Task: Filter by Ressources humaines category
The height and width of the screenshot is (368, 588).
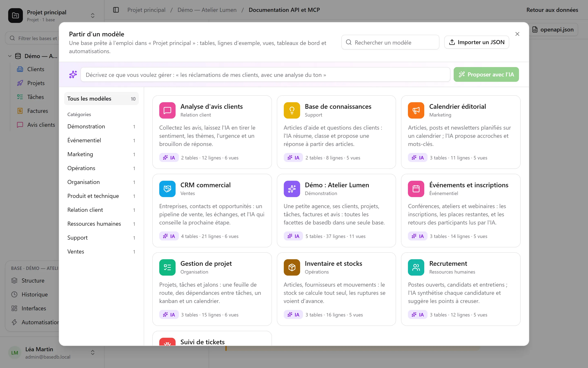Action: click(101, 224)
